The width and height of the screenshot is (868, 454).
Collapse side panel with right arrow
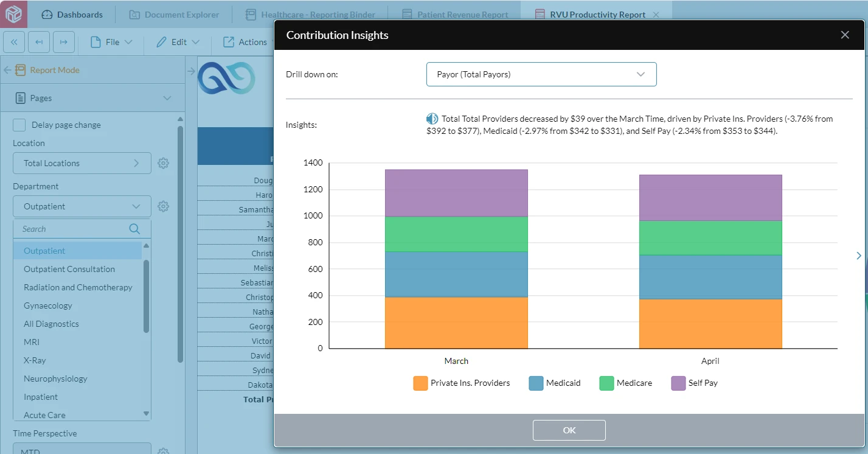click(190, 71)
